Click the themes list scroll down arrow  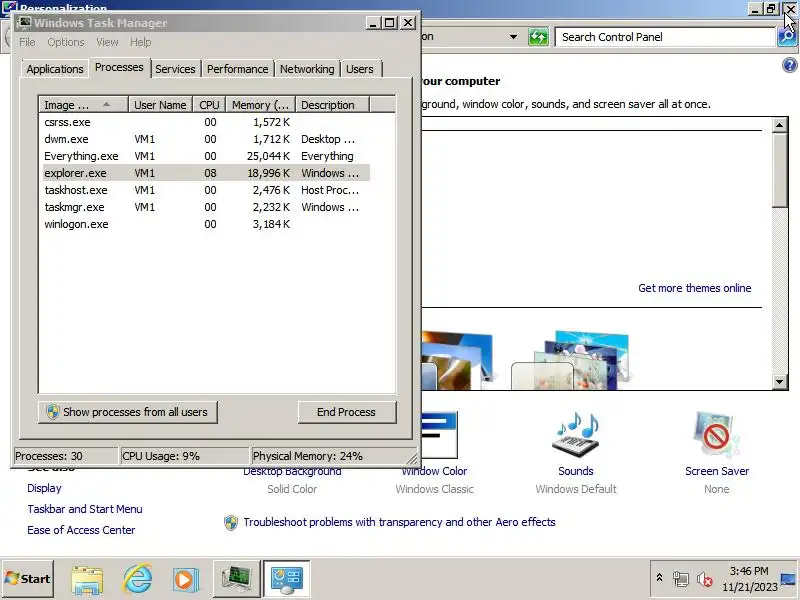pos(780,382)
